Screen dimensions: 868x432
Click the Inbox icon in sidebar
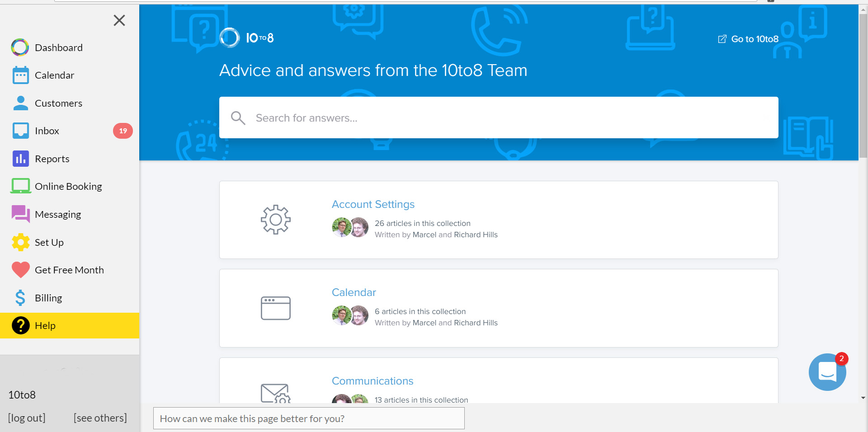[20, 131]
